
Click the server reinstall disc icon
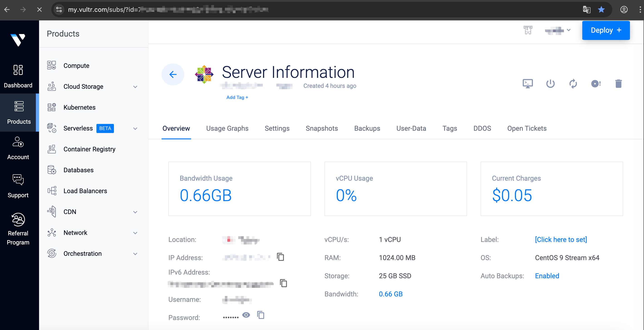point(596,84)
